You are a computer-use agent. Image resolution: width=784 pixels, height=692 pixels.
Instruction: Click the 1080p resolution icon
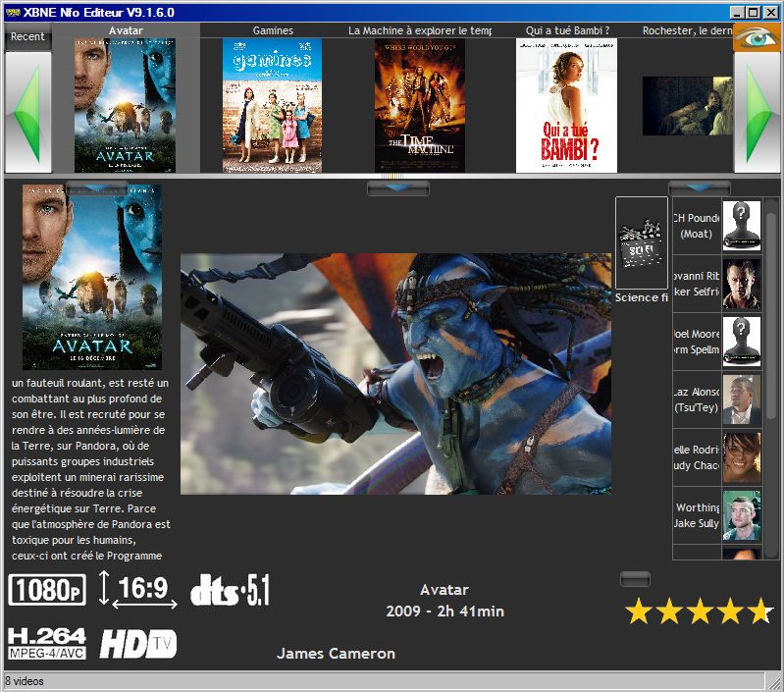coord(47,590)
